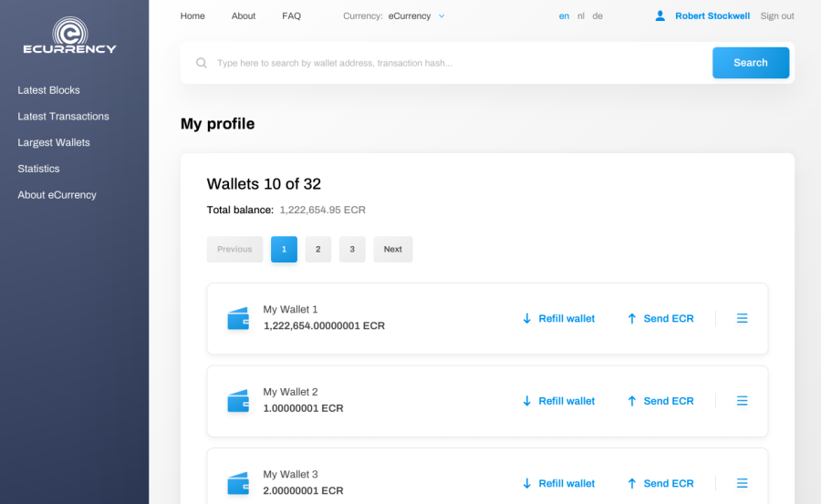The image size is (821, 504).
Task: Click the My profile heading
Action: (218, 124)
